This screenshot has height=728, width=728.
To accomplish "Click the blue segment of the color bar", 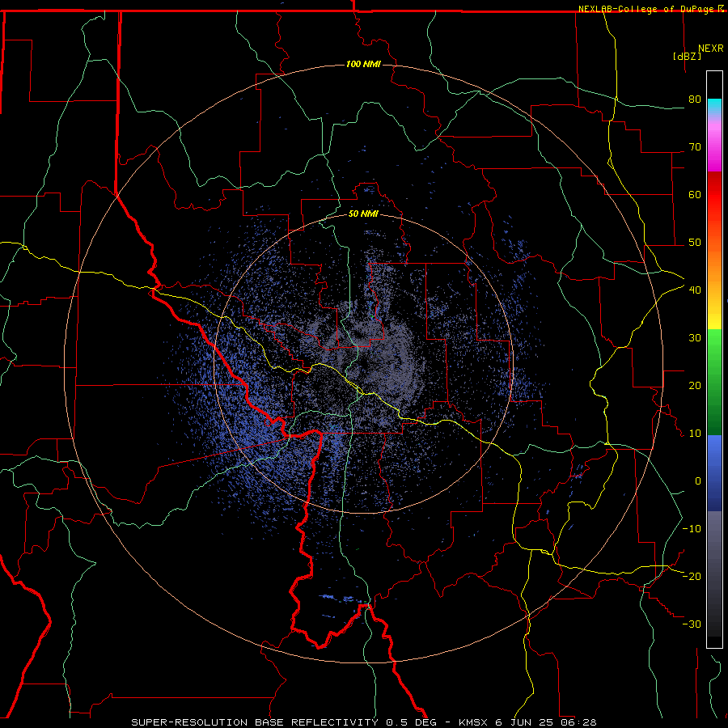I will click(714, 472).
